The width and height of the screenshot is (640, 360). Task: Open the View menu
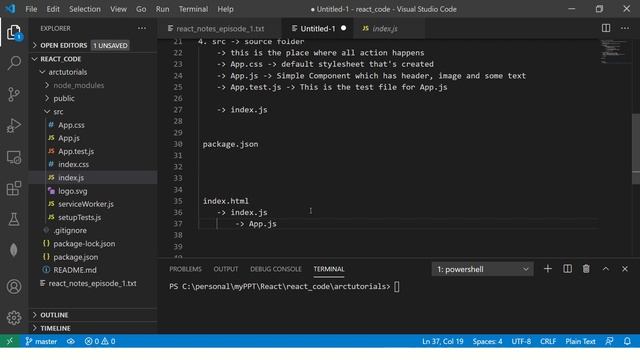click(x=118, y=9)
